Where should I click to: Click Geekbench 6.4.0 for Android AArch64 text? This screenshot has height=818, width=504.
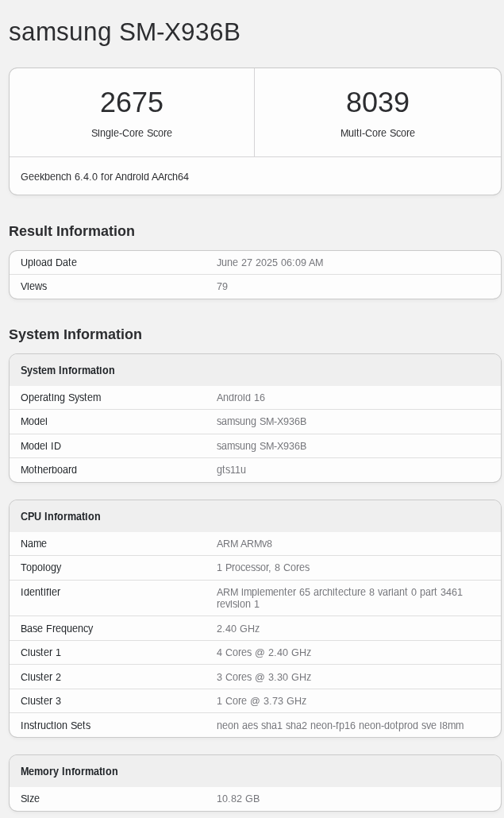(105, 177)
